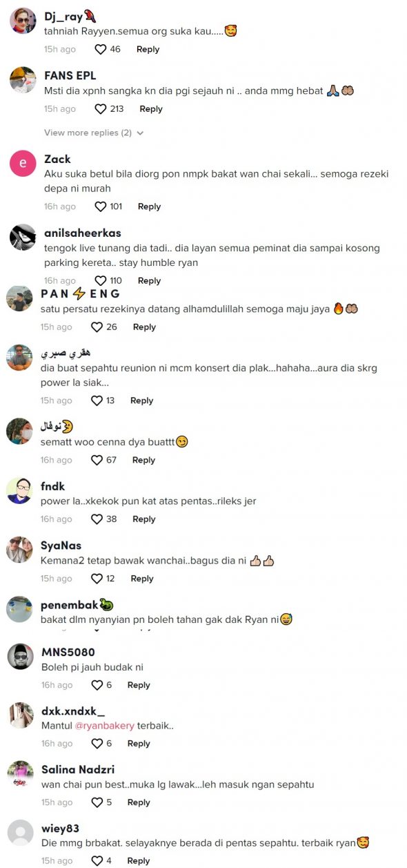
Task: Reply to fndk's comment
Action: [x=144, y=519]
